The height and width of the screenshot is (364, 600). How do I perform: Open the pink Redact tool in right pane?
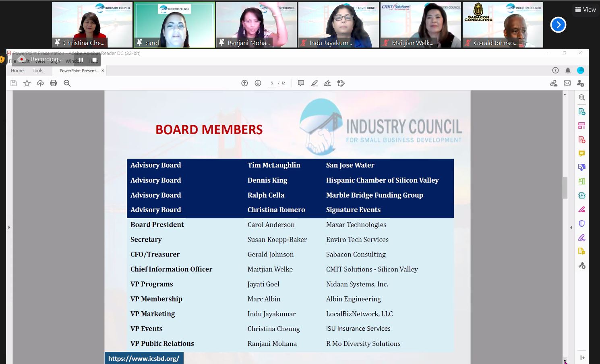pyautogui.click(x=582, y=209)
